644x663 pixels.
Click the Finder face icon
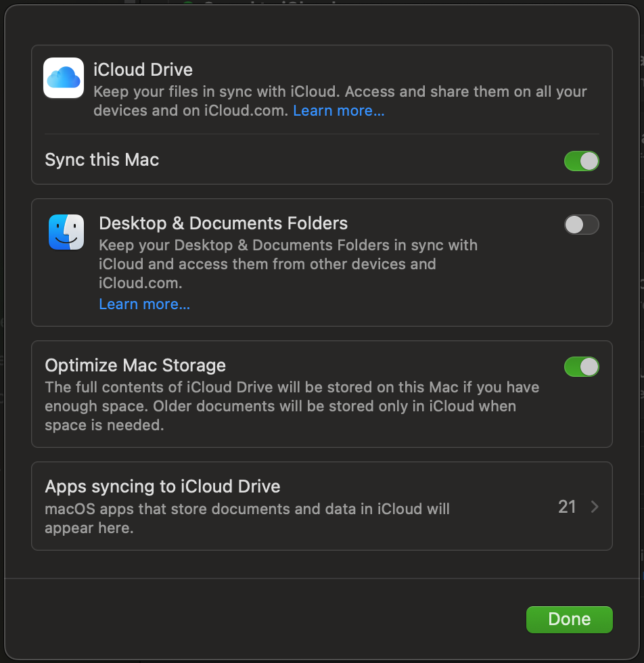tap(66, 232)
